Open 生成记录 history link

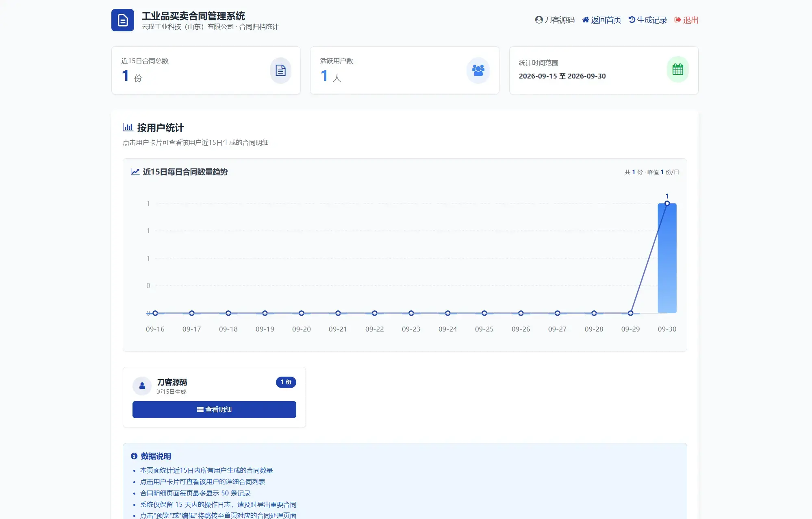[648, 20]
